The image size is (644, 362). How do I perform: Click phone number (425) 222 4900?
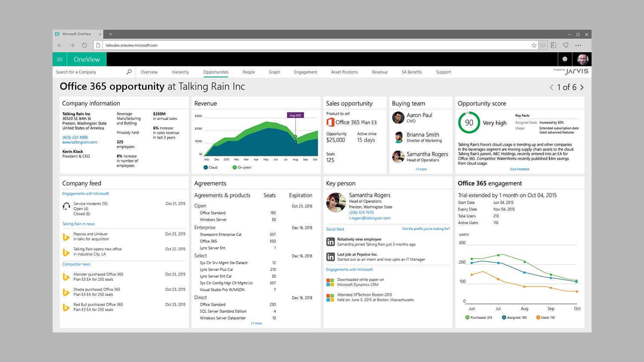75,138
